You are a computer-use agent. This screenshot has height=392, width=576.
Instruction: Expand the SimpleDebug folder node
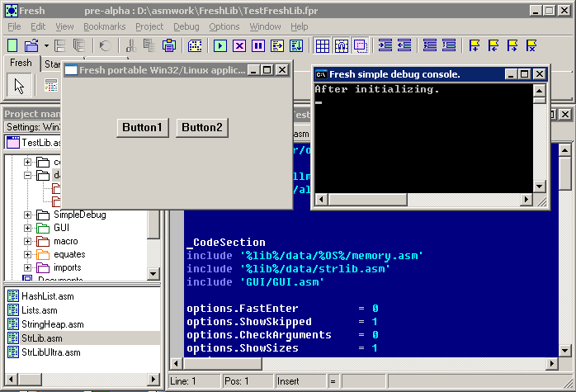pyautogui.click(x=27, y=215)
